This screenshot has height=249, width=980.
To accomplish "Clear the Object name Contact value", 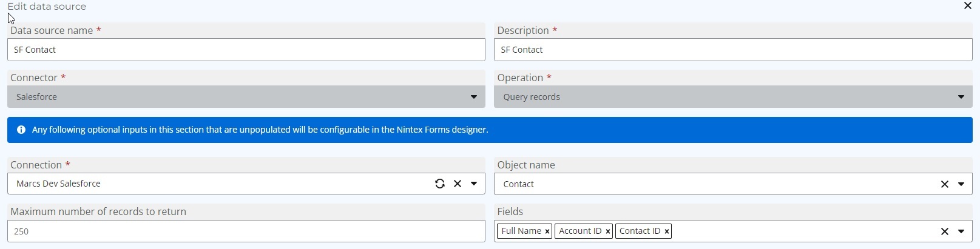I will click(944, 184).
